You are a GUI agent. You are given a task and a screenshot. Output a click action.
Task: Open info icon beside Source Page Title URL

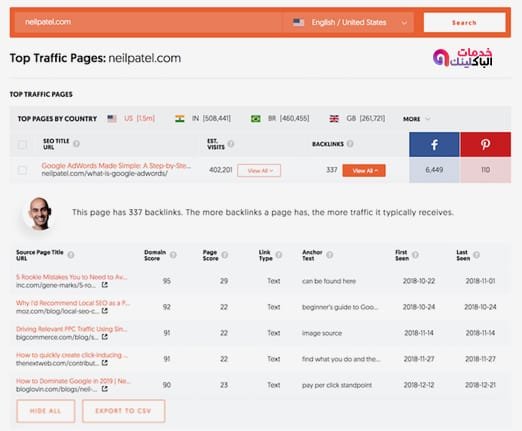coord(71,255)
